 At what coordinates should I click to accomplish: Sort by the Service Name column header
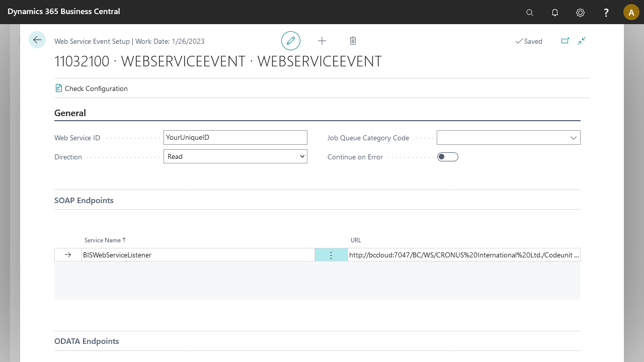point(105,240)
